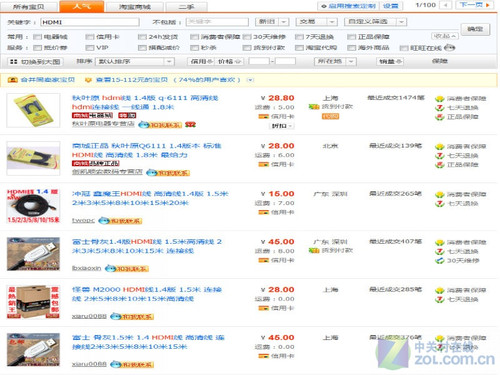The image size is (500, 375).
Task: Click credit card icon under ¥15.00 price
Action: 263,212
